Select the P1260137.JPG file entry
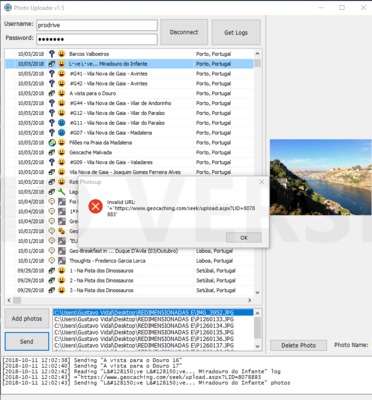Viewport: 372px width, 400px height. click(x=153, y=345)
